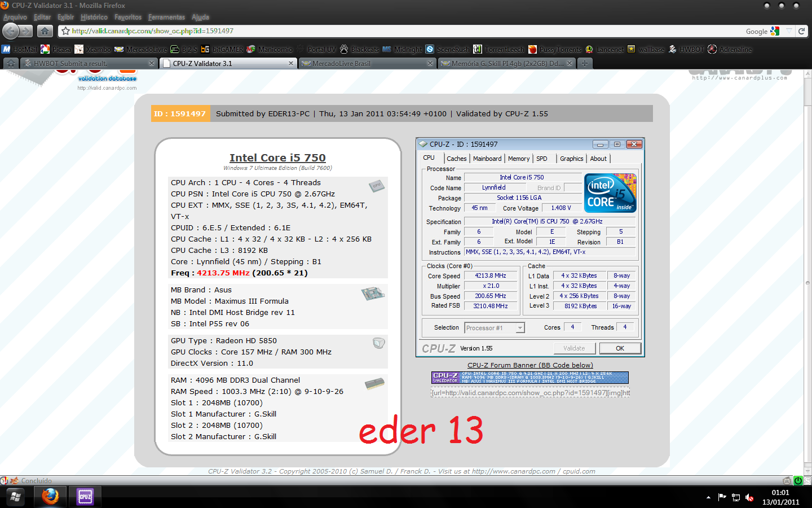This screenshot has height=508, width=812.
Task: Open the MercadoLivre bookmark in bookmarks bar
Action: click(x=141, y=49)
